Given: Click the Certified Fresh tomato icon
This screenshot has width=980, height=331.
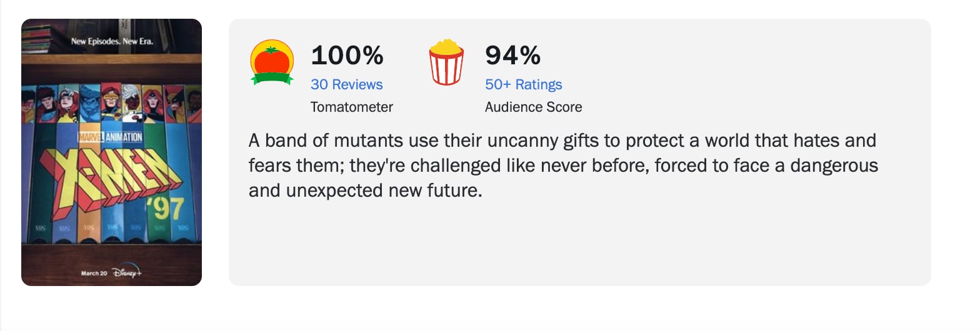Looking at the screenshot, I should click(x=272, y=62).
